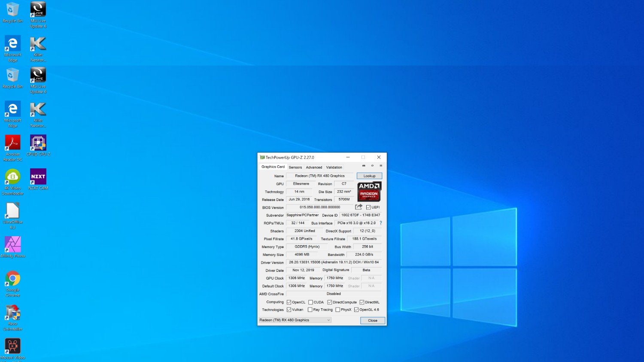This screenshot has width=644, height=362.
Task: Open the Advanced tab
Action: pos(314,167)
